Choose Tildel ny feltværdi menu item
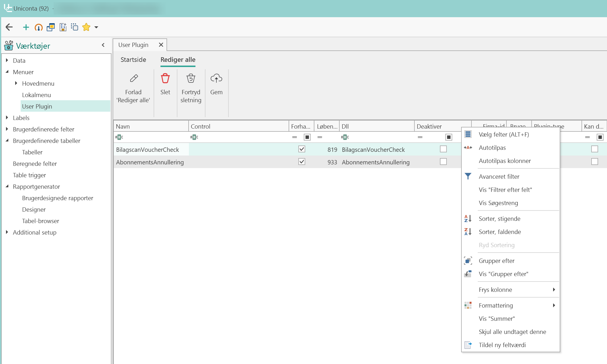 click(x=511, y=345)
